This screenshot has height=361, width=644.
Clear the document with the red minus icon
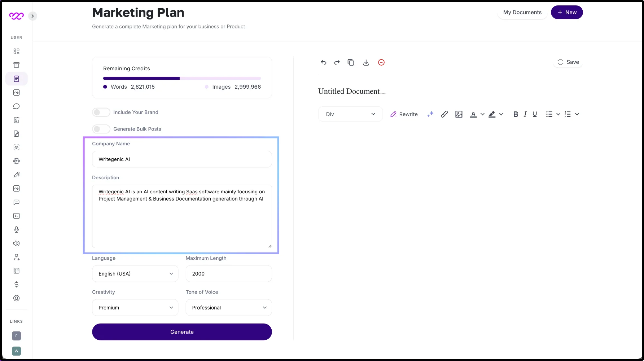pos(381,62)
